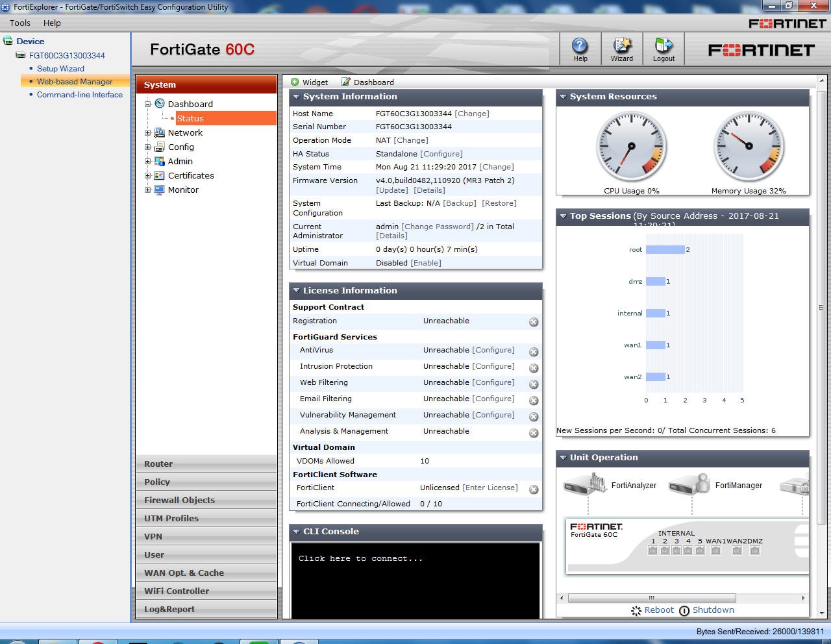This screenshot has height=644, width=831.
Task: Click the Device icon in left pane
Action: (x=8, y=41)
